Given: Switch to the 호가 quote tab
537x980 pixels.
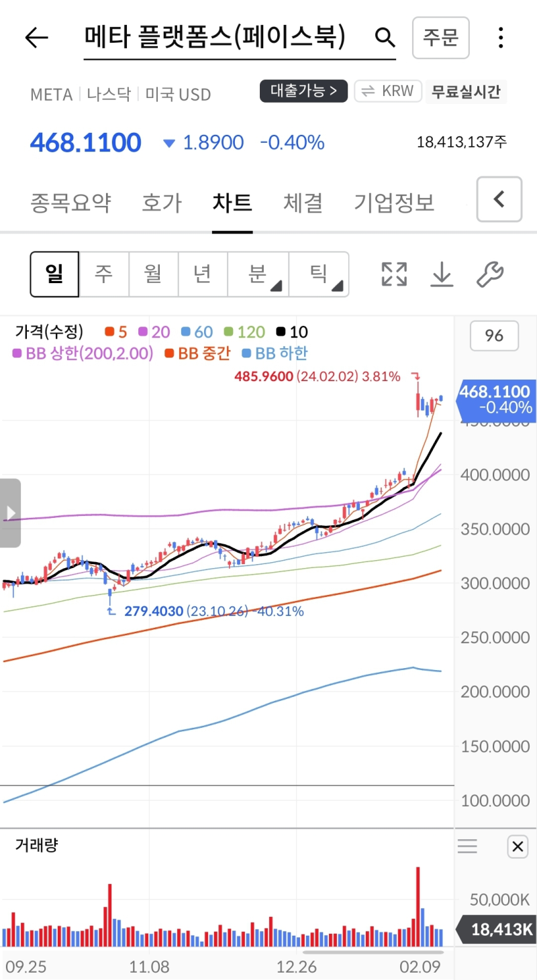Looking at the screenshot, I should click(161, 203).
